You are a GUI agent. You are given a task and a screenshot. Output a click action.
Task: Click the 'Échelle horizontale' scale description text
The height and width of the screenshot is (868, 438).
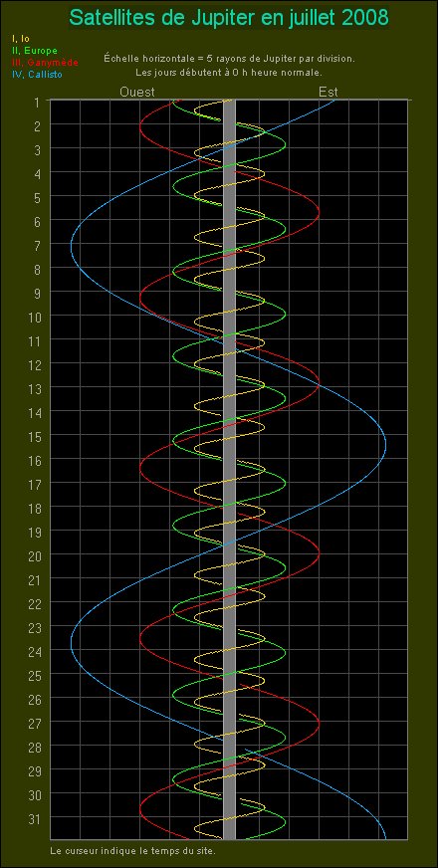[229, 58]
